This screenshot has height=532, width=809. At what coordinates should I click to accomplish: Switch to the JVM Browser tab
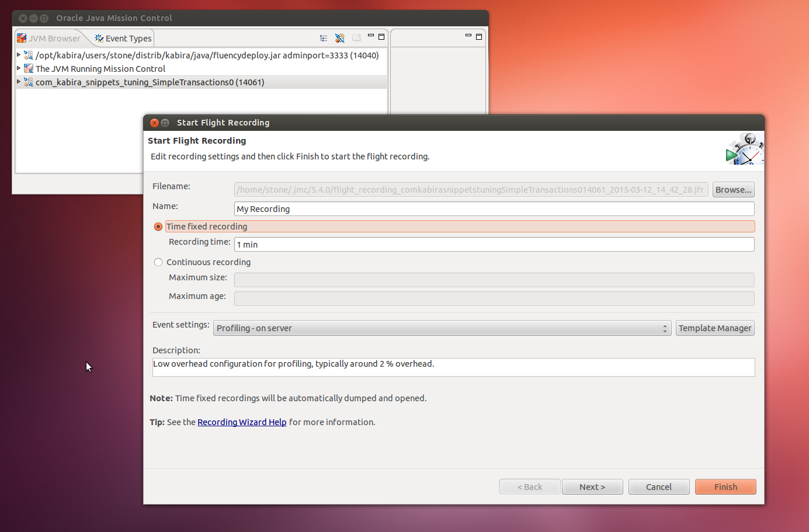pos(49,39)
